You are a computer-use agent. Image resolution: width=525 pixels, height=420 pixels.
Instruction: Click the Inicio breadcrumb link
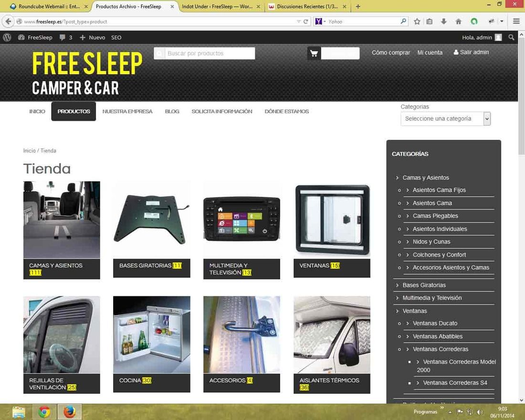29,151
